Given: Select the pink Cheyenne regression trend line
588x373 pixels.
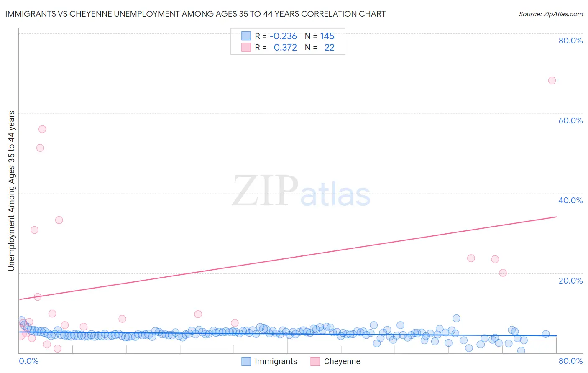Looking at the screenshot, I should (x=288, y=258).
